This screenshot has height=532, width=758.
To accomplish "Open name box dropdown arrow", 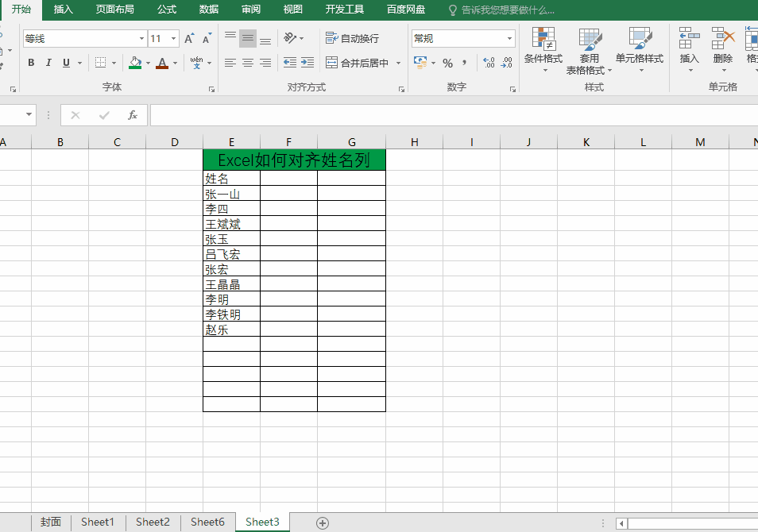I will pyautogui.click(x=29, y=114).
